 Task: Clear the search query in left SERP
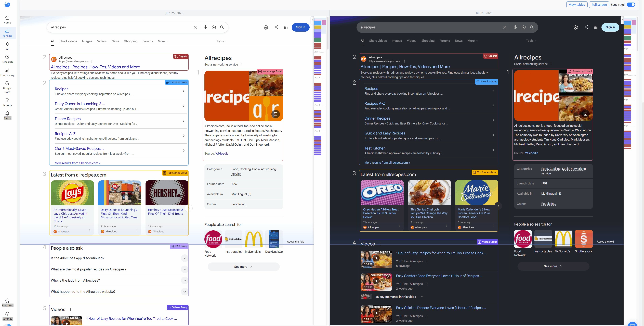click(195, 27)
